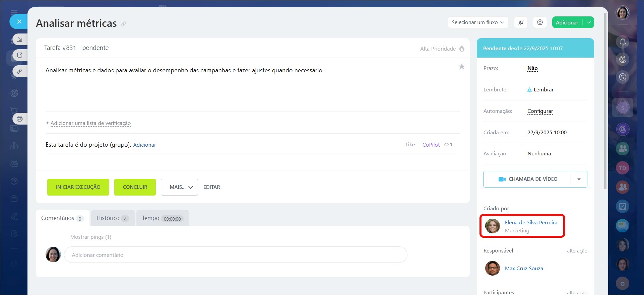Click the page vertical scrollbar

pos(605,100)
